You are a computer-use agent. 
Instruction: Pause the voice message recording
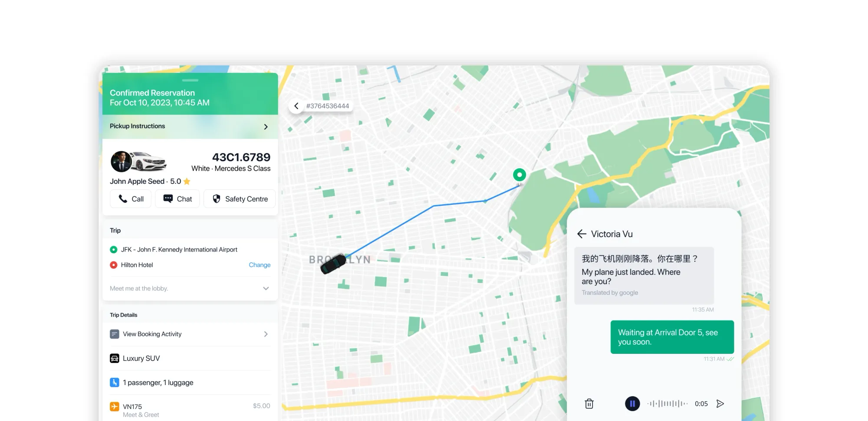click(632, 404)
